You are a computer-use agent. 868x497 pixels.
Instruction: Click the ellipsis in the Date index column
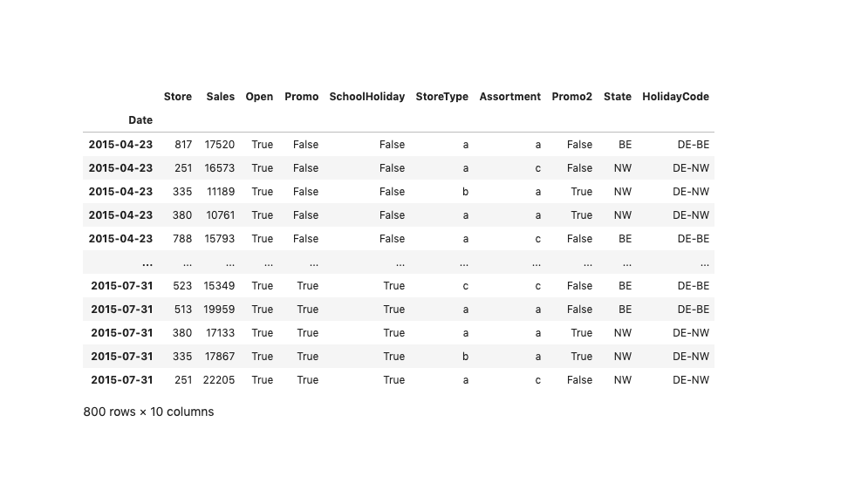click(x=147, y=262)
